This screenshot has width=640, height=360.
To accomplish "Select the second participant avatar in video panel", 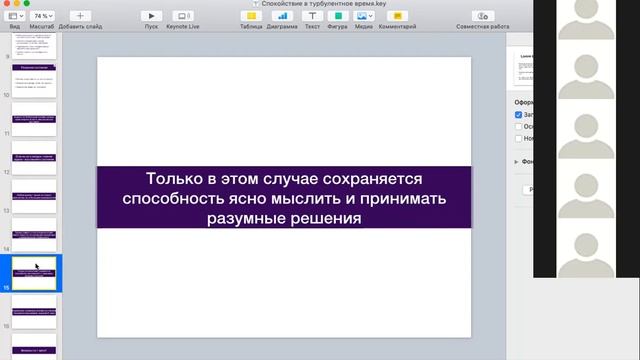I will 586,76.
